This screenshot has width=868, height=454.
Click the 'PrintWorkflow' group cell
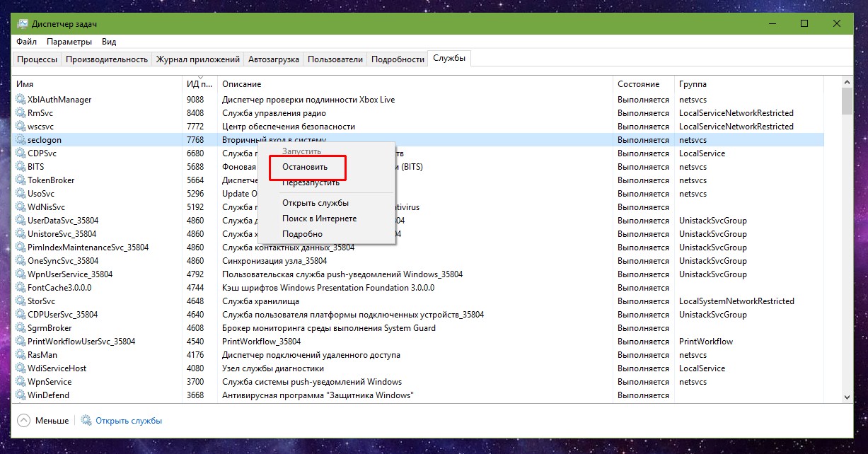(706, 342)
